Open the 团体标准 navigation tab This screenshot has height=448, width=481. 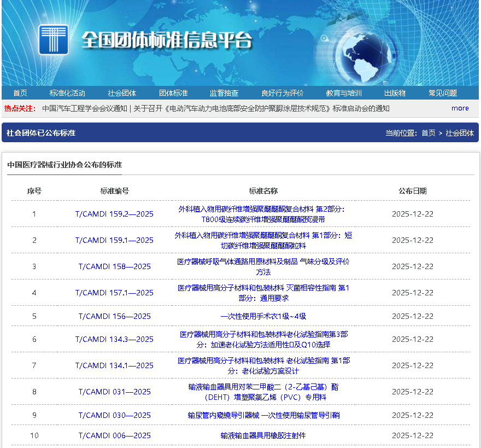(174, 93)
